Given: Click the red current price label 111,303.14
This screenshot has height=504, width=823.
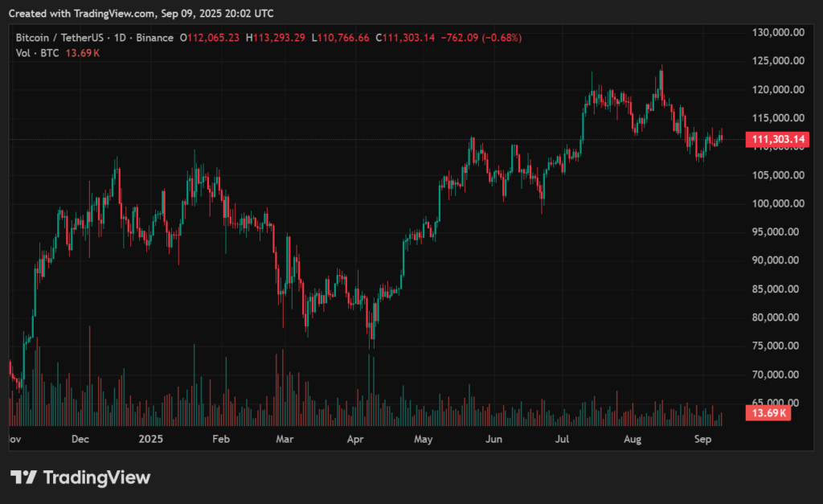Looking at the screenshot, I should point(777,138).
